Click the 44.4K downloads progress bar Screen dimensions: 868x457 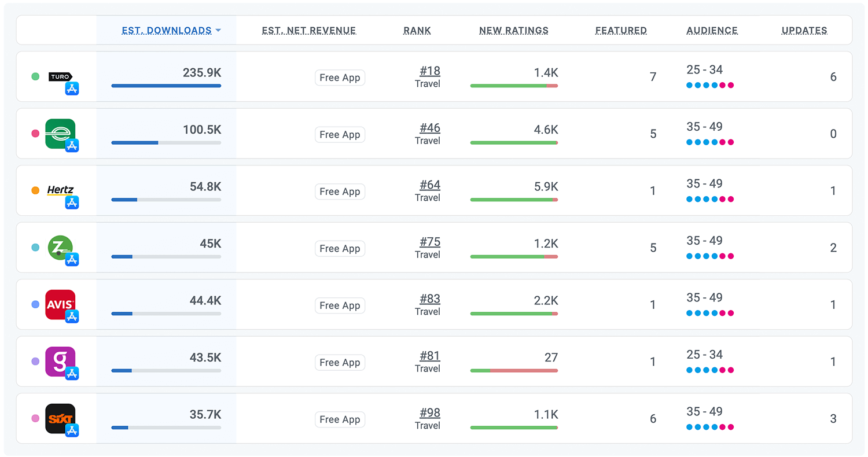(166, 314)
